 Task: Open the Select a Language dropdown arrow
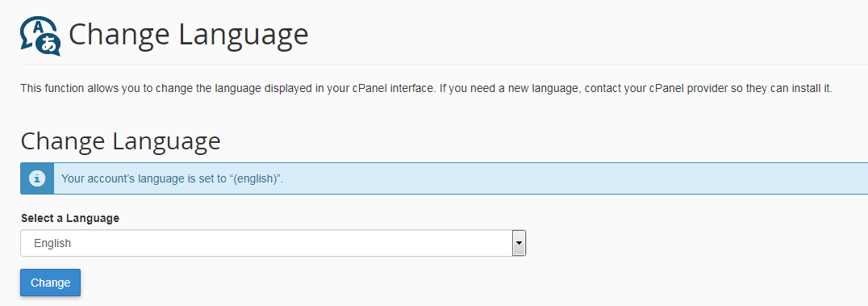(x=519, y=243)
